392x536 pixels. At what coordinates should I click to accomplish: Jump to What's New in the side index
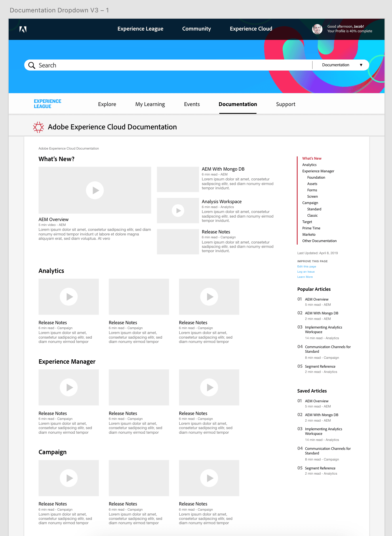pyautogui.click(x=312, y=158)
